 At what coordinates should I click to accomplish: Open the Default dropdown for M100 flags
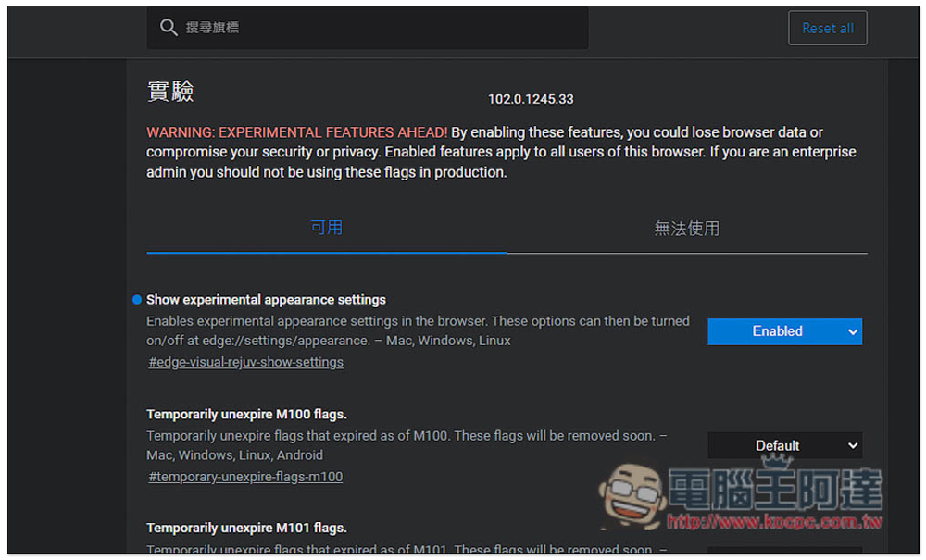click(x=784, y=445)
